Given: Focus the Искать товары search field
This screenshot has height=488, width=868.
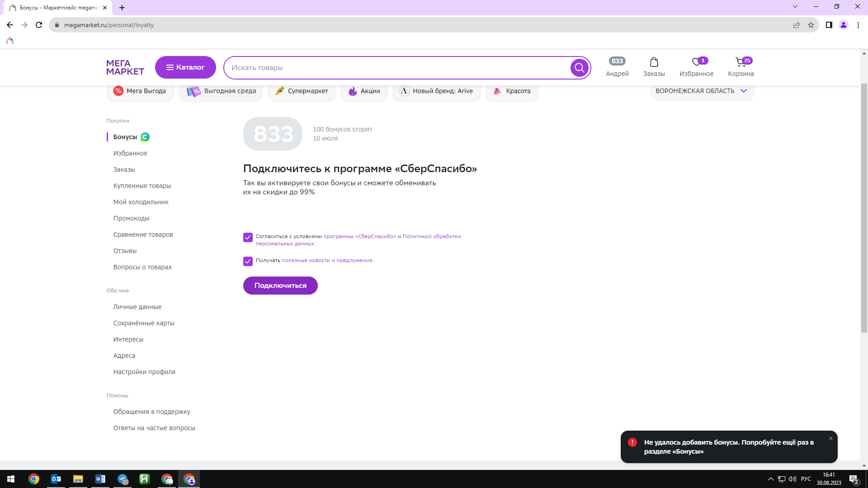Looking at the screenshot, I should coord(398,68).
